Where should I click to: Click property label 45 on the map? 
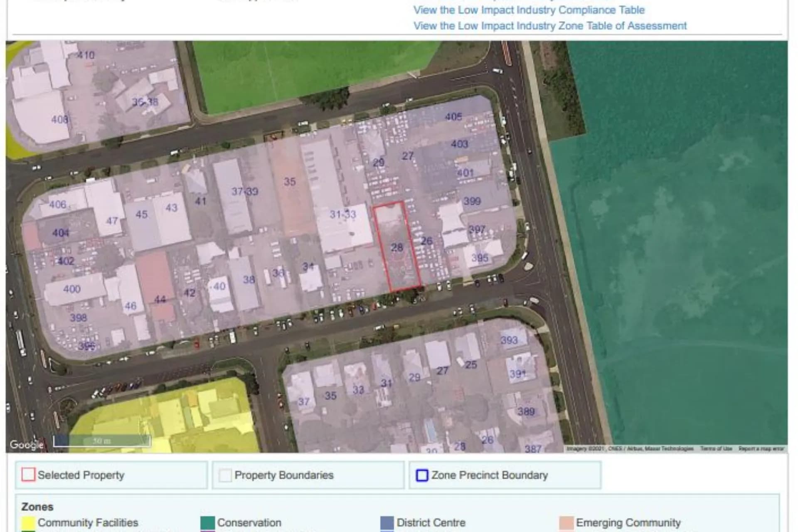[141, 214]
